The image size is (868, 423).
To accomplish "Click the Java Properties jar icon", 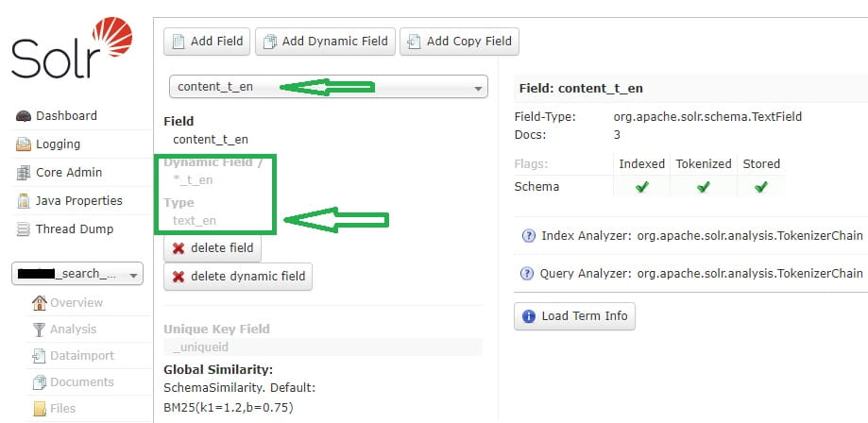I will [24, 201].
